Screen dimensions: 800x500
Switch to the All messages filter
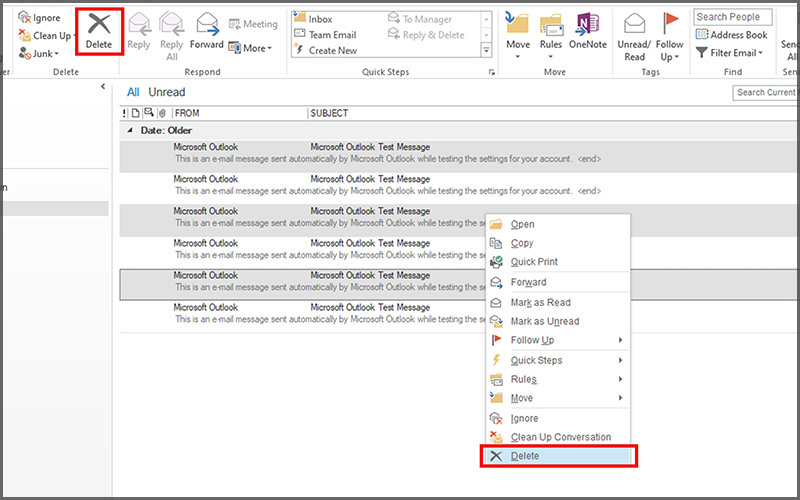[133, 92]
